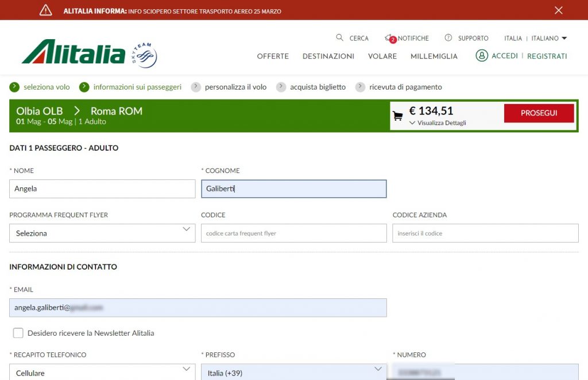Go to the seleziona volo step
Image resolution: width=588 pixels, height=380 pixels.
pyautogui.click(x=47, y=87)
